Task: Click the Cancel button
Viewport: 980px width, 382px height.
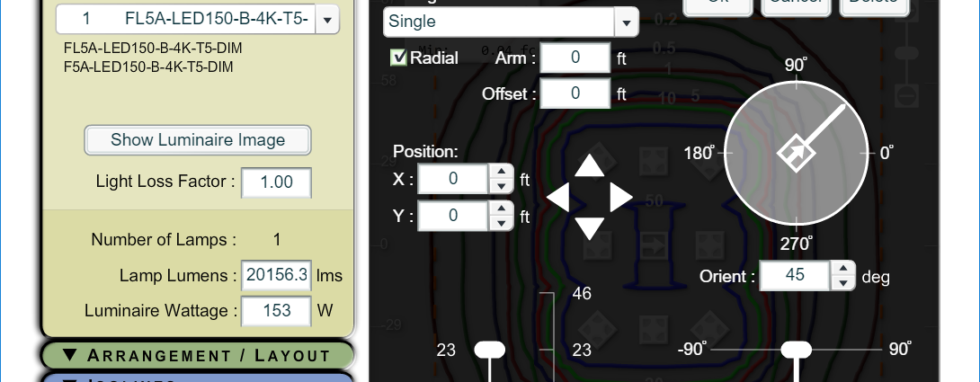Action: pos(796,4)
